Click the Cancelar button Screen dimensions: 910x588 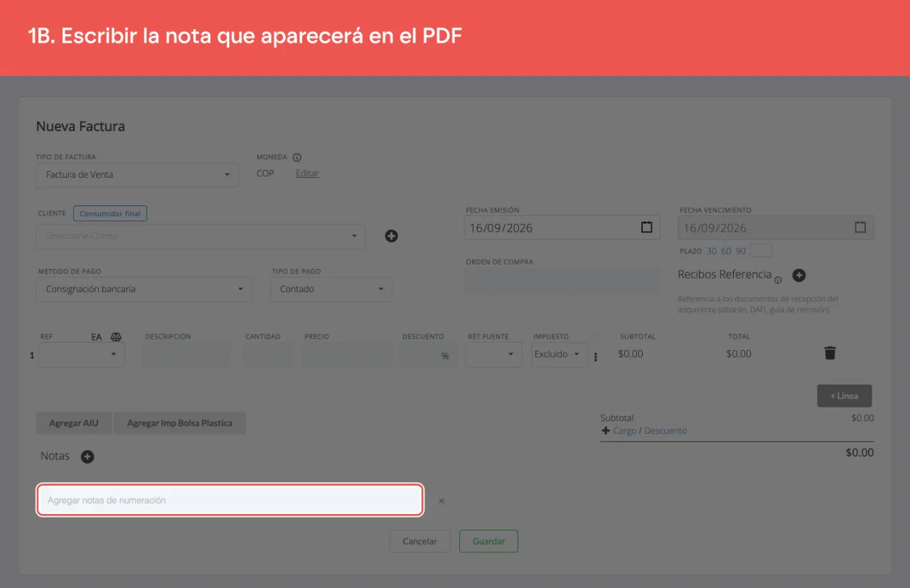pyautogui.click(x=420, y=541)
